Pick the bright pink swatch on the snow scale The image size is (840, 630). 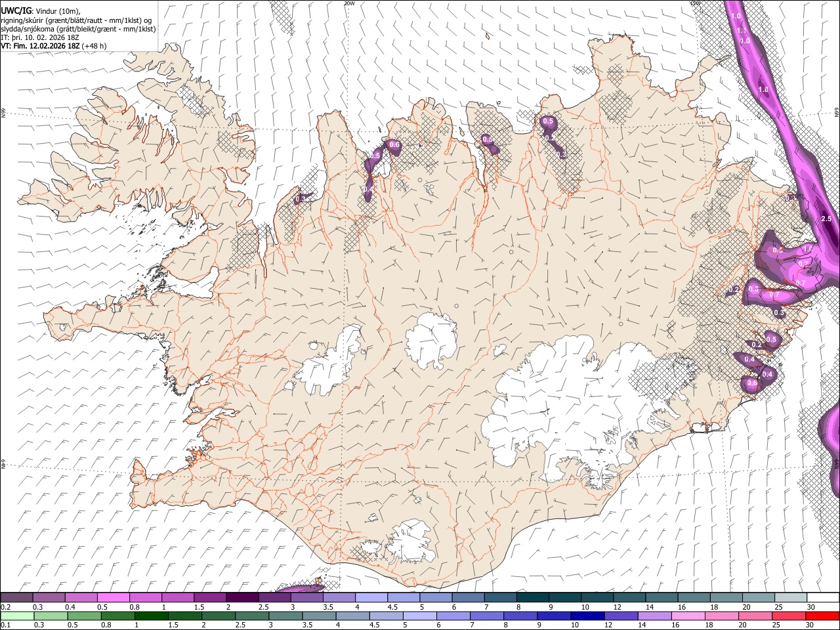113,597
